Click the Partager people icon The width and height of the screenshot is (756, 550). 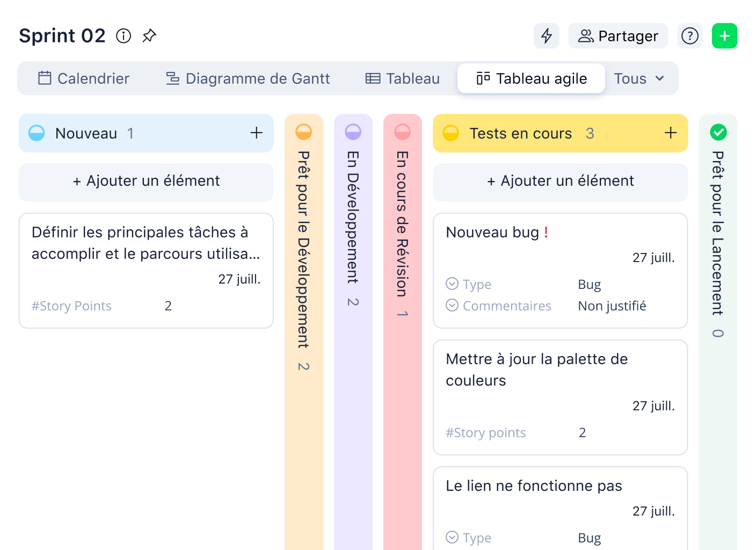[x=586, y=36]
